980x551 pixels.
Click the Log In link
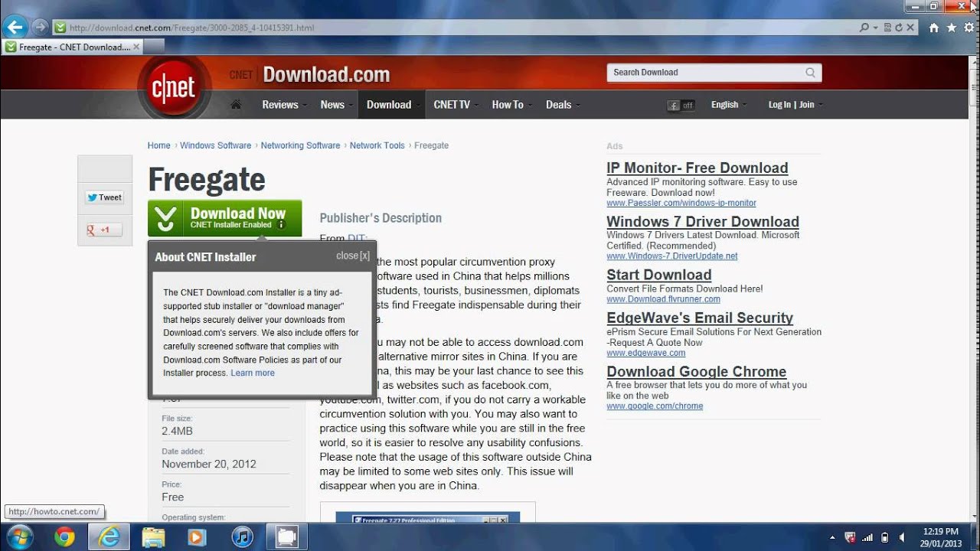pyautogui.click(x=779, y=105)
